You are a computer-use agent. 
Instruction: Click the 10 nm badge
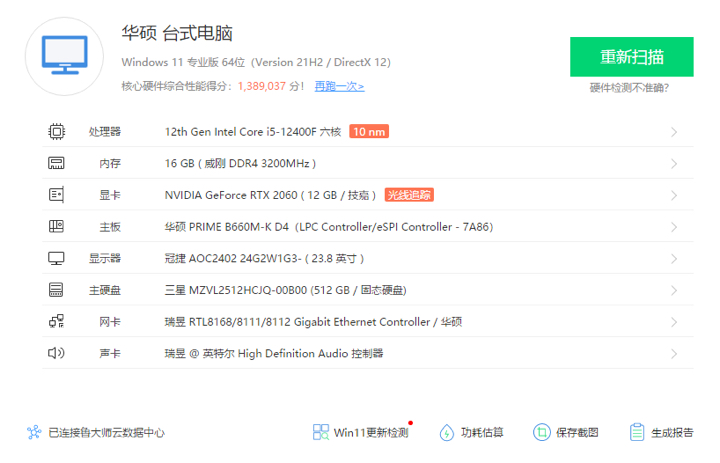click(369, 132)
